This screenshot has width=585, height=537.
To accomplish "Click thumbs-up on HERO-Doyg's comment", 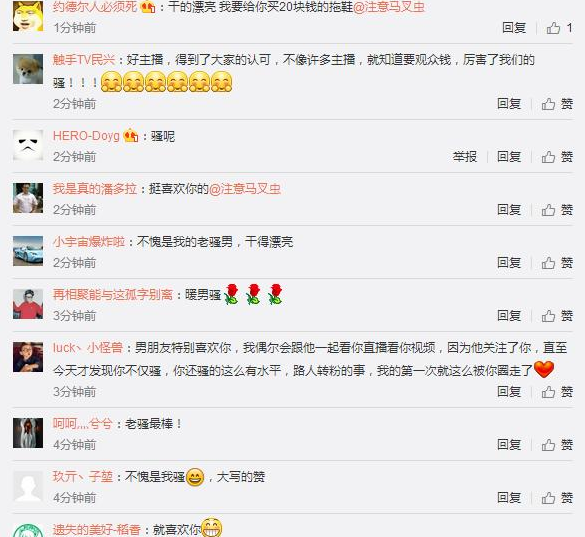I will pyautogui.click(x=557, y=157).
